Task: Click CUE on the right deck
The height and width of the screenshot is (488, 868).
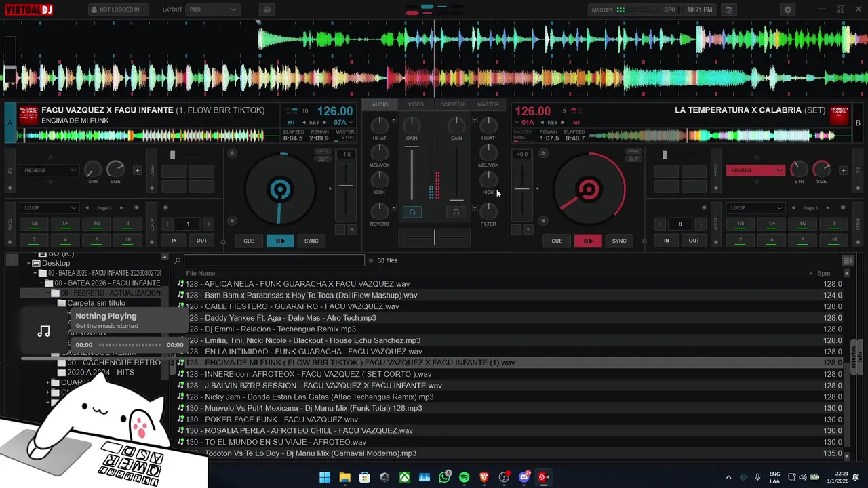Action: point(557,241)
